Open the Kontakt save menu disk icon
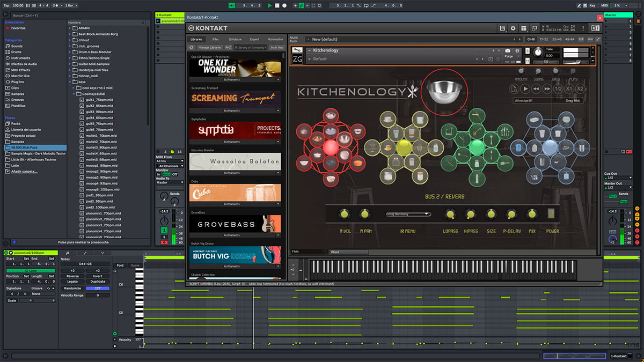 502,28
